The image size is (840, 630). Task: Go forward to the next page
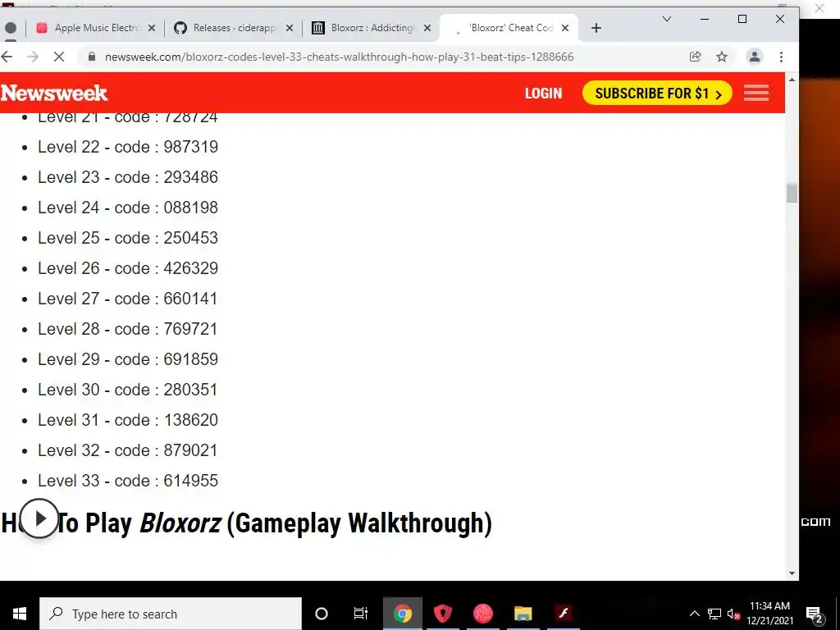coord(33,57)
